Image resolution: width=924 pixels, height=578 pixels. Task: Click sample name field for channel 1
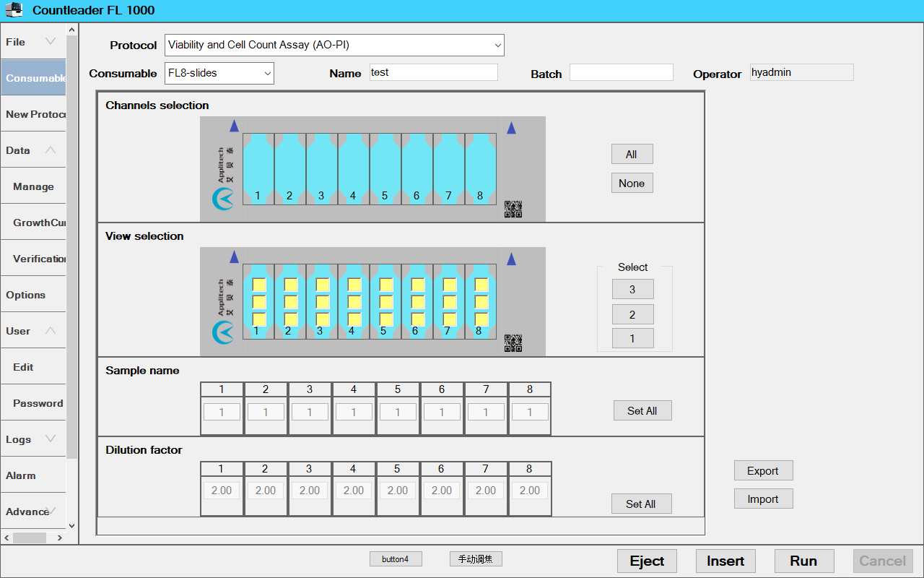tap(222, 412)
